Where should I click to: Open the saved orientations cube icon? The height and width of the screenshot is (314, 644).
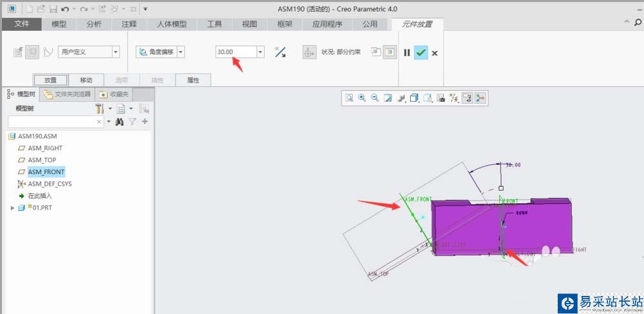click(415, 98)
